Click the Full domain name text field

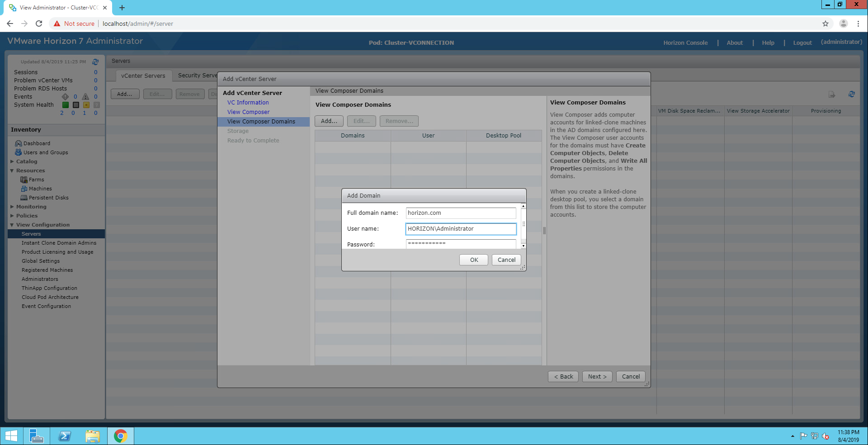coord(460,213)
